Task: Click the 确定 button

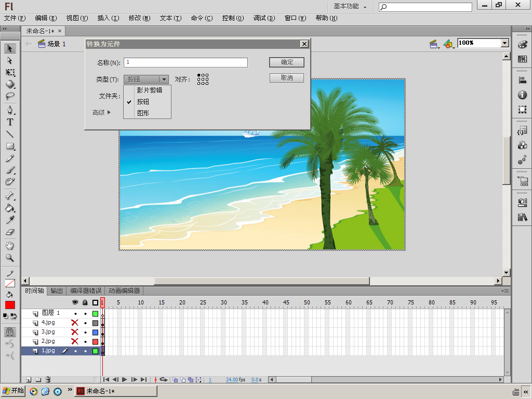Action: 287,62
